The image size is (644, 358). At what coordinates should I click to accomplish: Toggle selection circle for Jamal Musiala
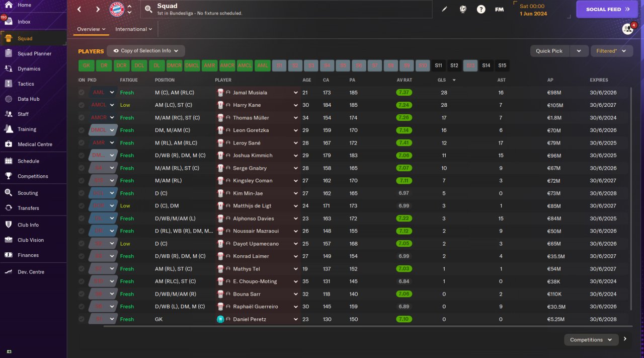tap(82, 93)
